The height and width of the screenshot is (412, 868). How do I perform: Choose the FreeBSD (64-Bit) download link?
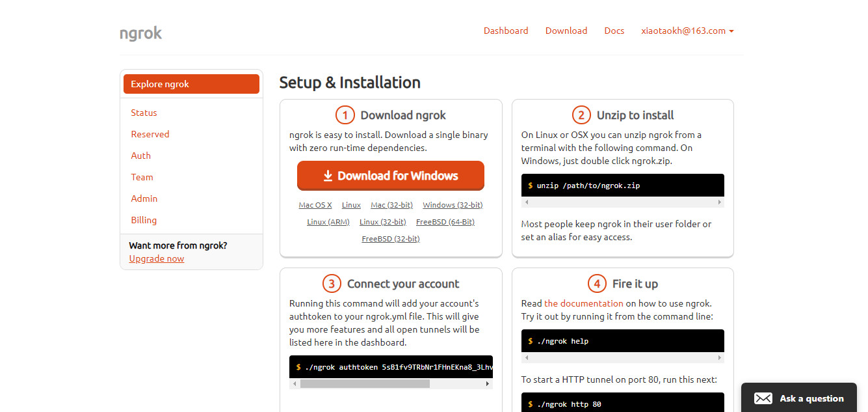pos(445,222)
